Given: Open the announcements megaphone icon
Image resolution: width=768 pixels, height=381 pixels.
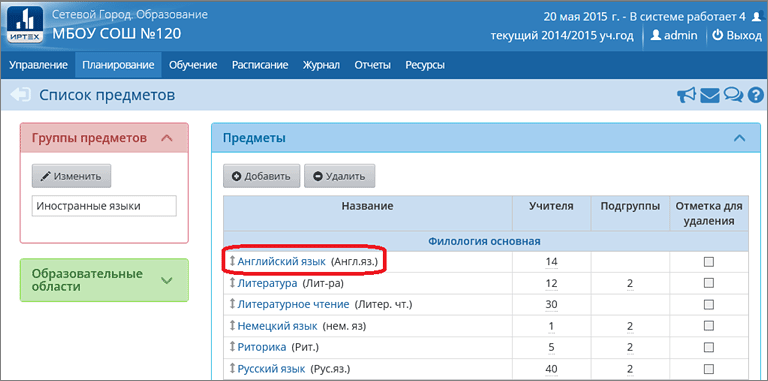Looking at the screenshot, I should 687,95.
